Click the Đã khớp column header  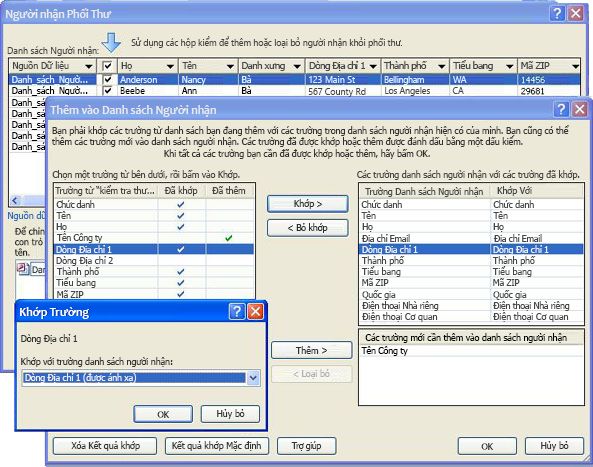pos(181,191)
